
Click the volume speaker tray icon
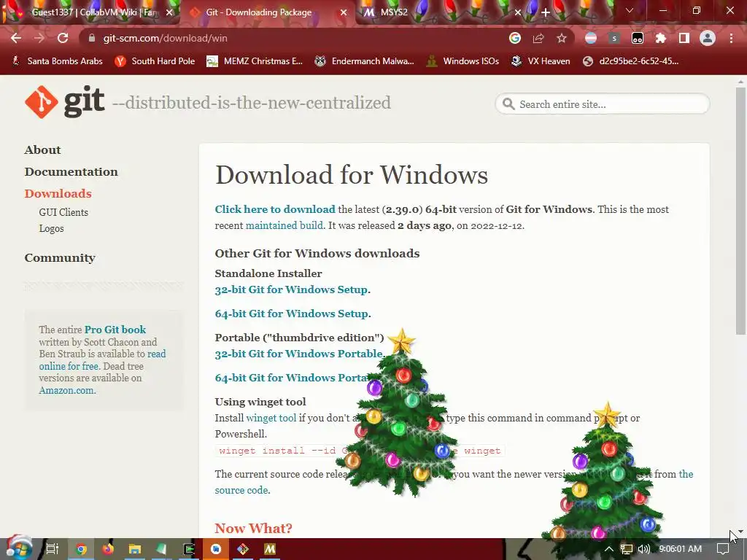click(x=643, y=549)
